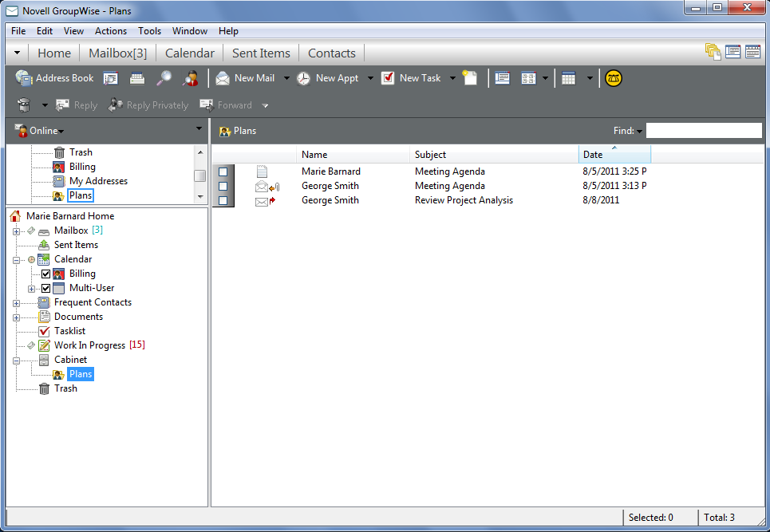Check the Marie Barnard item checkbox

point(223,171)
